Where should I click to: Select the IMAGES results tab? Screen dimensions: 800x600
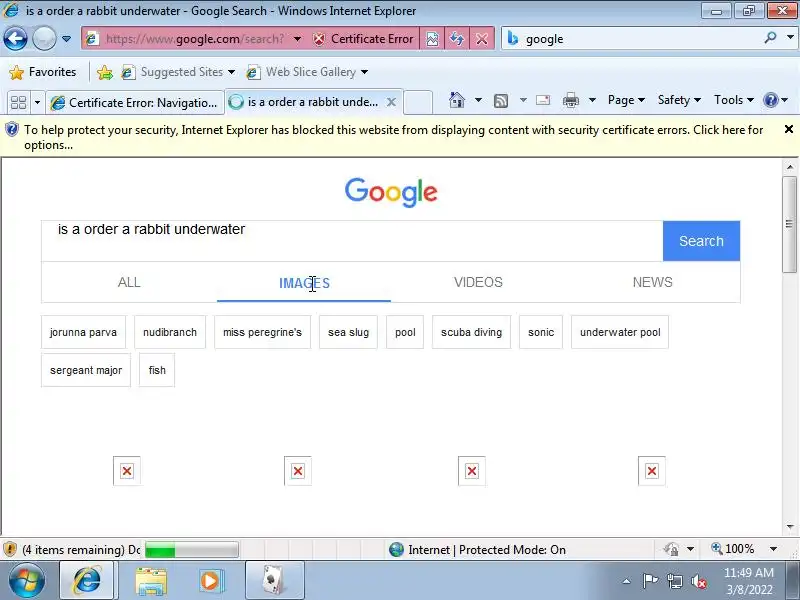[304, 283]
